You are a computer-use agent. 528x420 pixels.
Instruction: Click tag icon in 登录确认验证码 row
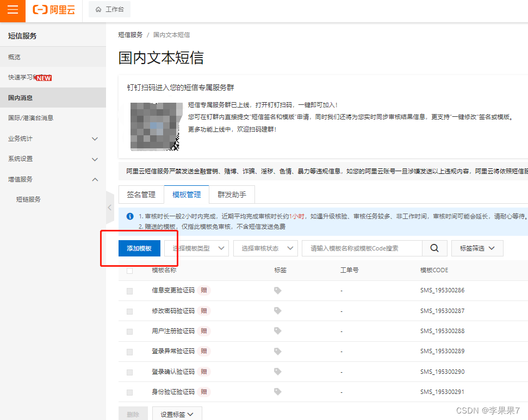pos(277,372)
